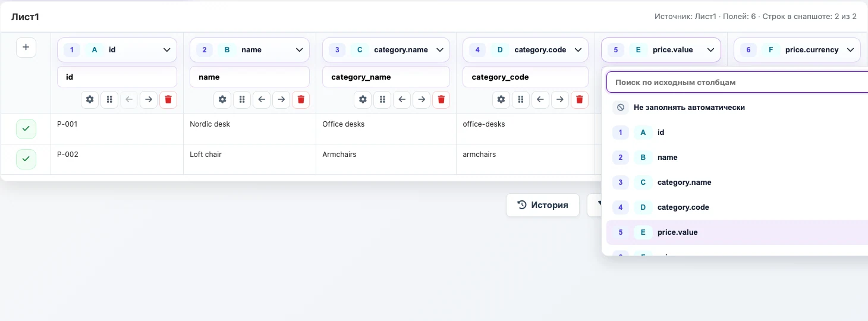Image resolution: width=868 pixels, height=321 pixels.
Task: Click drag handle of category_name column
Action: [382, 99]
